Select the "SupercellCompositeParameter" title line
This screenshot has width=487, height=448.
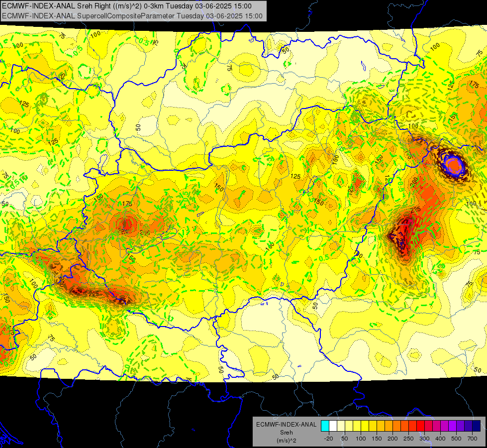[132, 16]
